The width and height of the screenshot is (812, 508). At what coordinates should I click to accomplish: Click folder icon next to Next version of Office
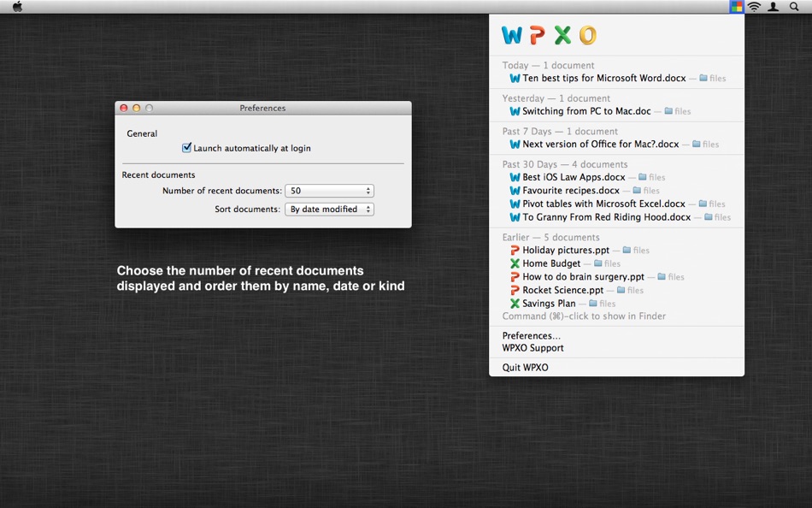[697, 145]
